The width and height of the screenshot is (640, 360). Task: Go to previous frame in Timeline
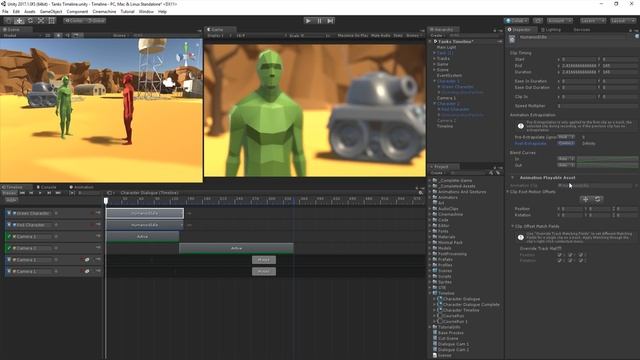pos(31,193)
